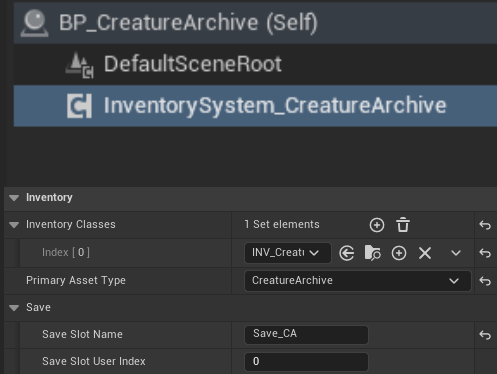The width and height of the screenshot is (497, 374).
Task: Select BP_CreatureArchive (Self) root component
Action: click(255, 23)
